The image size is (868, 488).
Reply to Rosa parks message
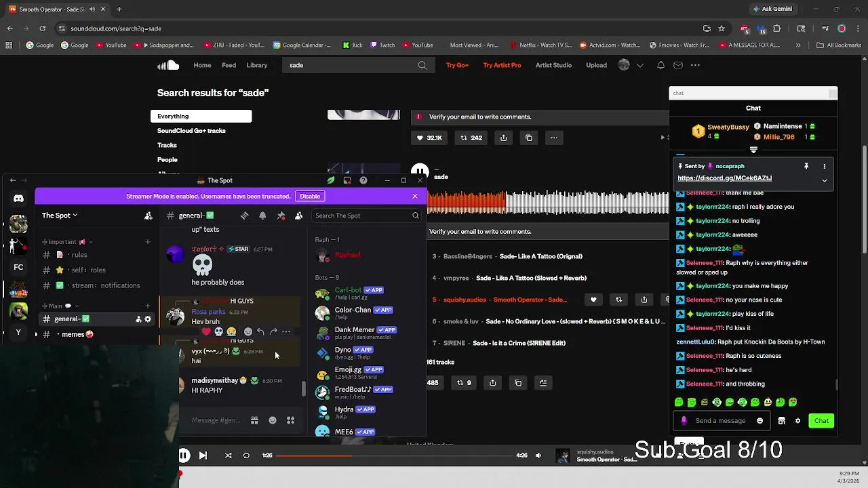pyautogui.click(x=260, y=331)
